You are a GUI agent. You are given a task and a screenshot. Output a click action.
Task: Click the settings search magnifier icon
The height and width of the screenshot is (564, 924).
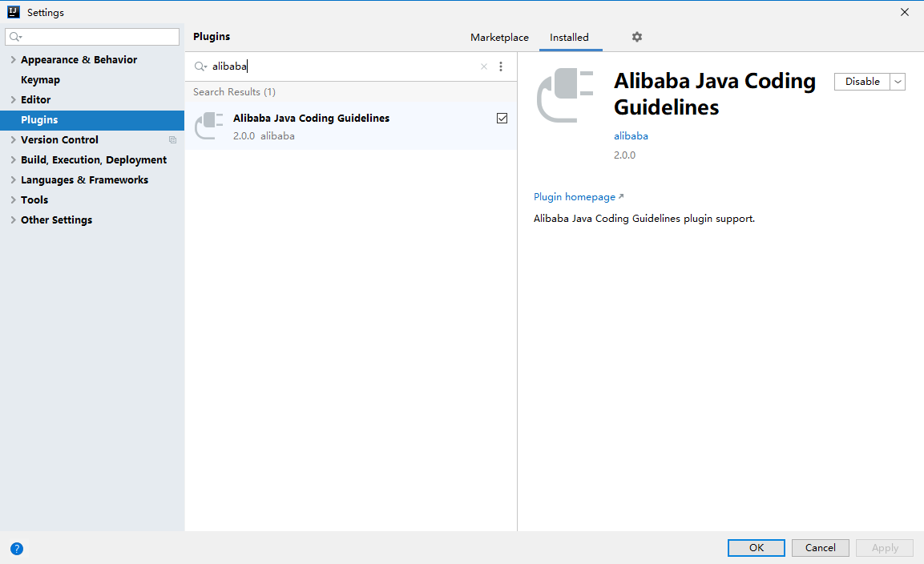15,37
